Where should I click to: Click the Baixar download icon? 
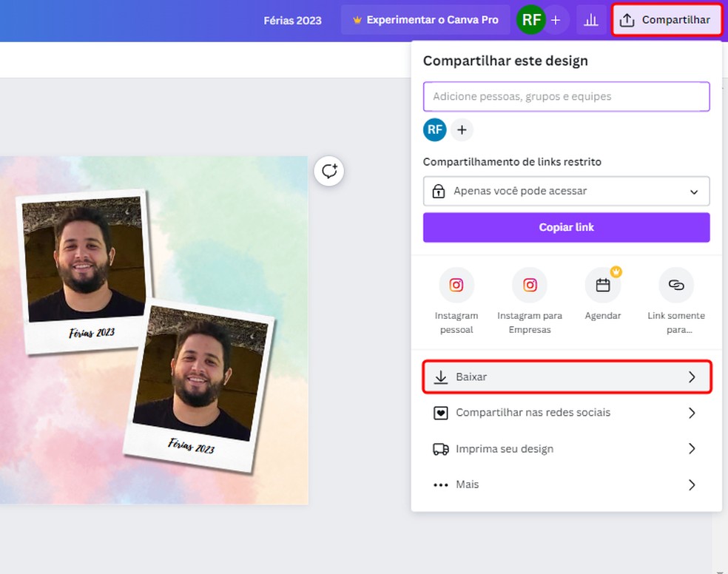coord(442,377)
